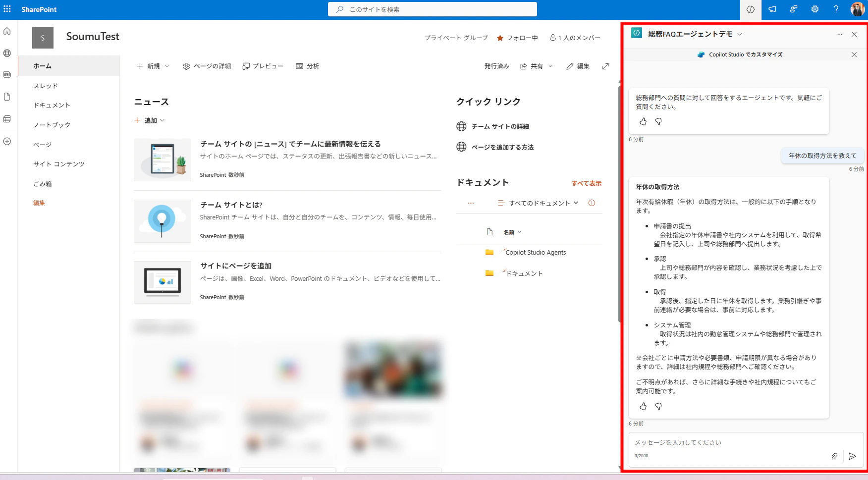Open the megaphone feedback icon in header
Screen dimensions: 868x480
(x=772, y=9)
